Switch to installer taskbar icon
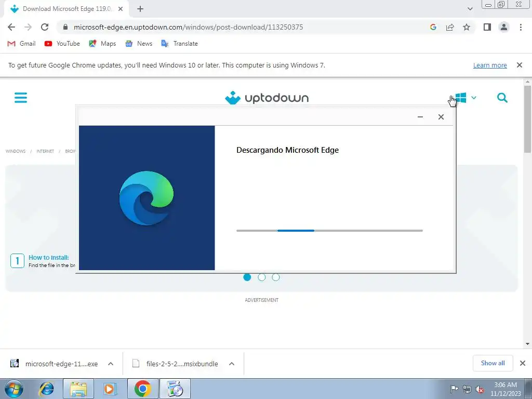Viewport: 532px width, 399px height. tap(175, 389)
